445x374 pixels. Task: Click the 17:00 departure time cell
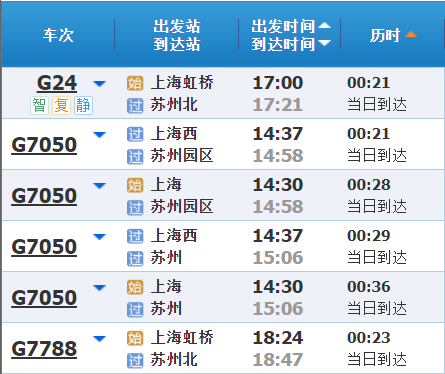278,83
